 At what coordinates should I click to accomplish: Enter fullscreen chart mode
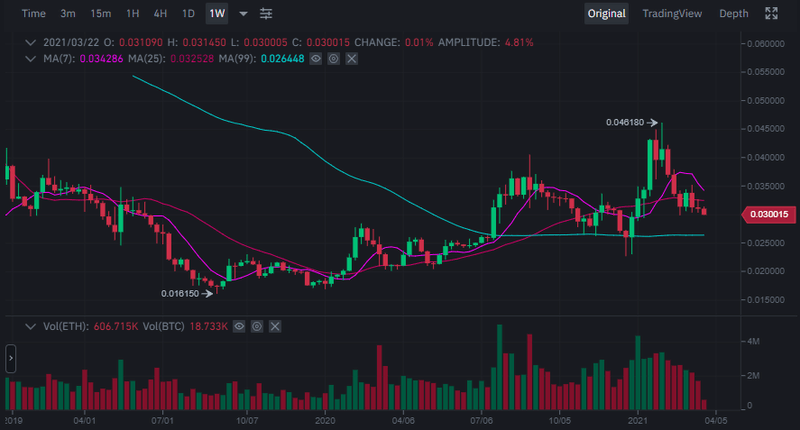771,14
